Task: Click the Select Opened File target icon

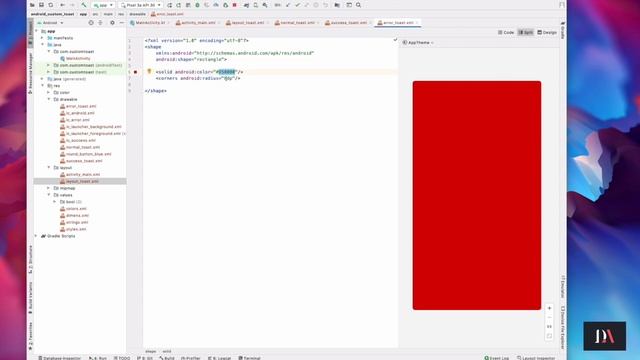Action: pos(91,23)
